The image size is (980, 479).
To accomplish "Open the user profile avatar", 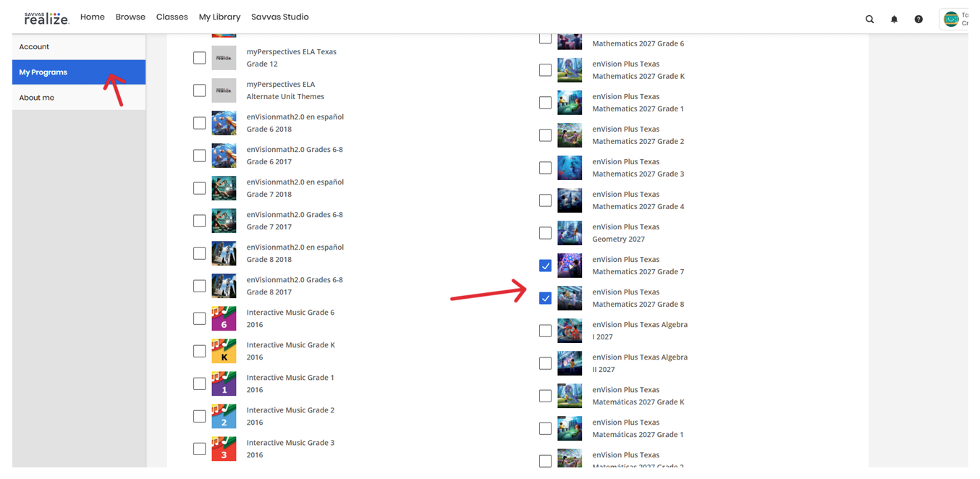I will (951, 19).
